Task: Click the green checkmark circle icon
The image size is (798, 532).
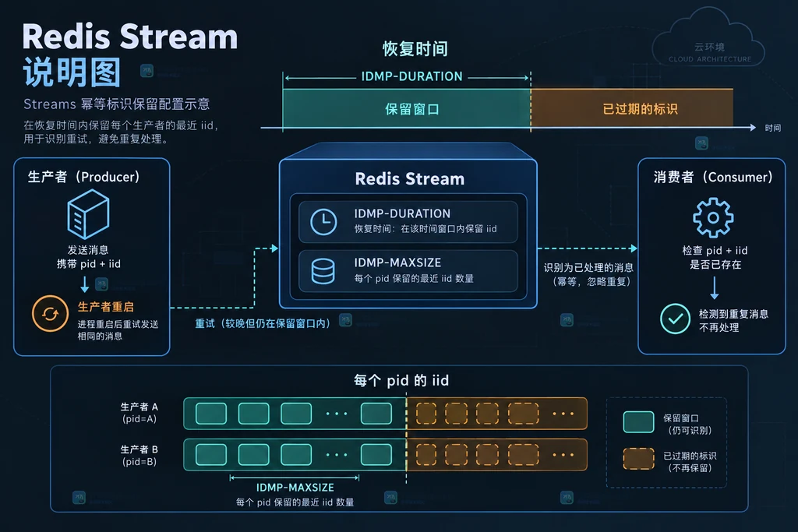Action: pyautogui.click(x=675, y=319)
